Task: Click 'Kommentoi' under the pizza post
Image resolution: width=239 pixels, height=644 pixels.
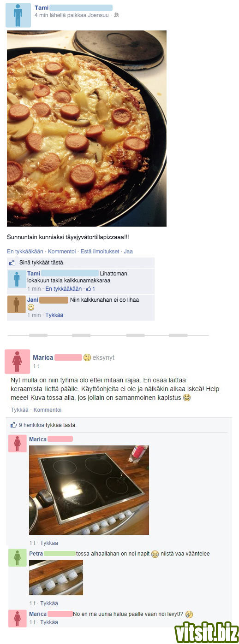Action: pyautogui.click(x=62, y=252)
